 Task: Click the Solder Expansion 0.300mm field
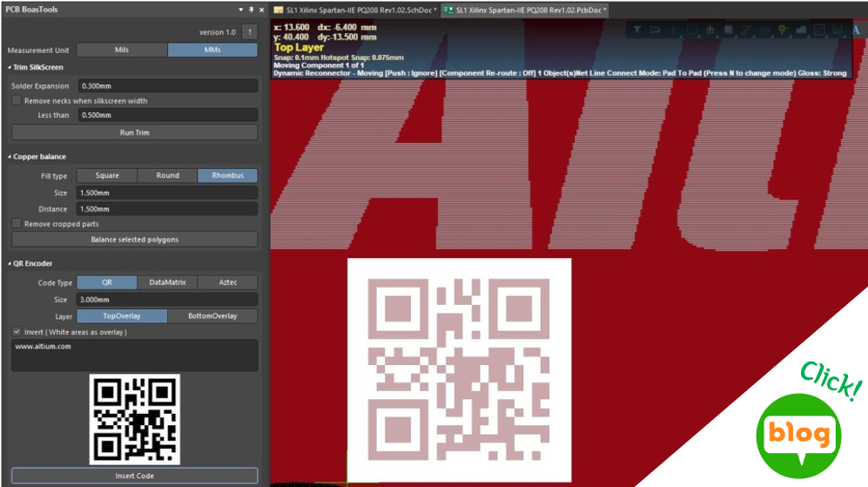(x=167, y=86)
